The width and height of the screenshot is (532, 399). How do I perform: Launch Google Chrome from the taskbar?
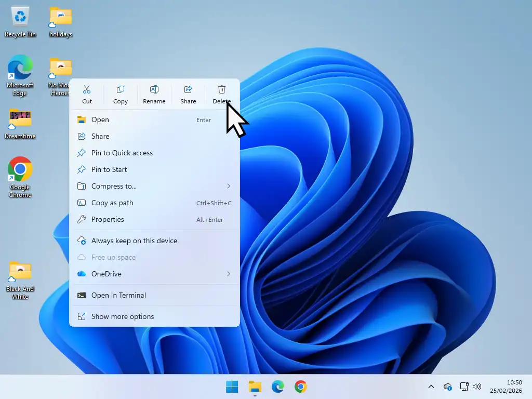click(x=301, y=387)
